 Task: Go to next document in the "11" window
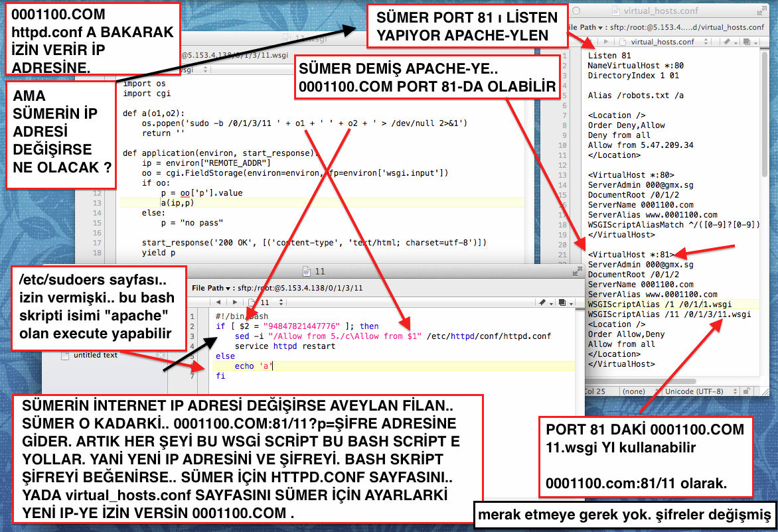coord(235,302)
